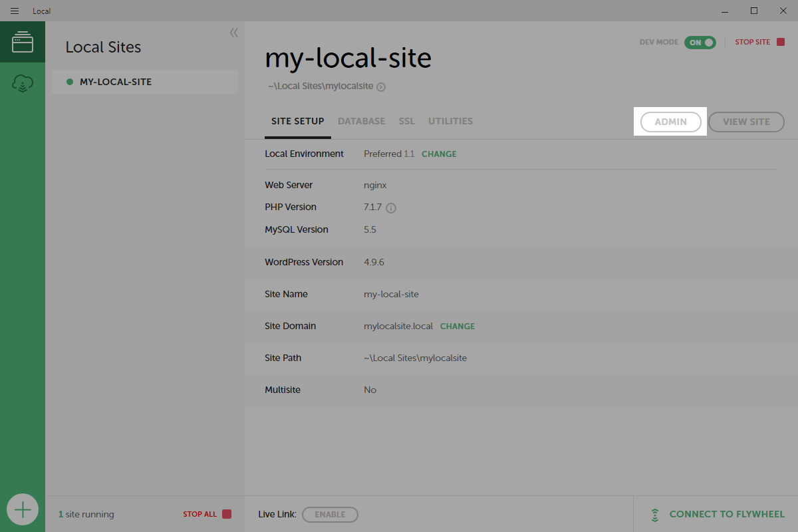The image size is (798, 532).
Task: Collapse the Local Sites panel
Action: coord(233,33)
